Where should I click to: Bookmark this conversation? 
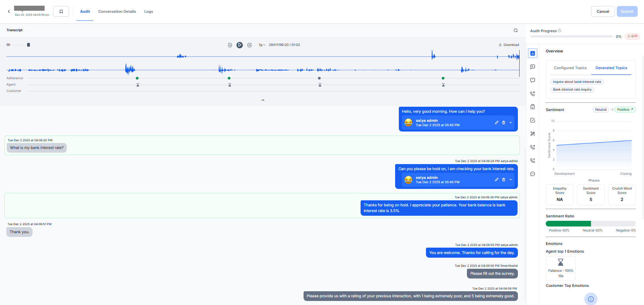[61, 11]
